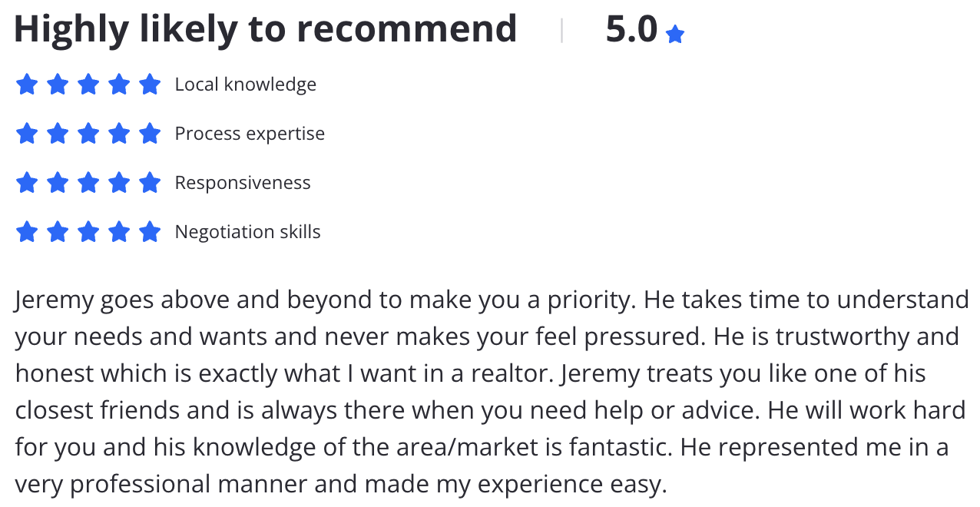Click the Process expertise label
Image resolution: width=980 pixels, height=507 pixels.
click(x=250, y=134)
